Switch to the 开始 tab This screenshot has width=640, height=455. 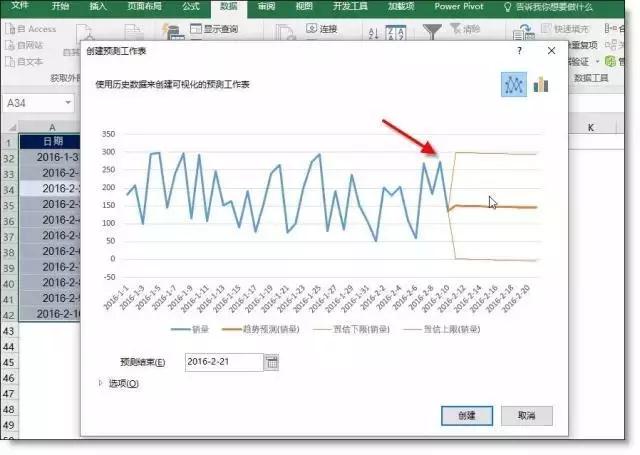pyautogui.click(x=60, y=6)
